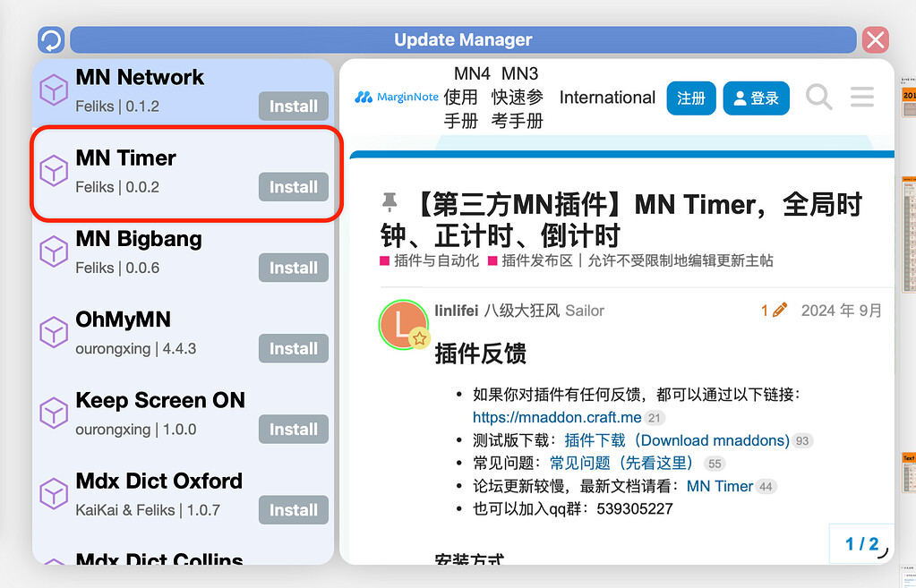The height and width of the screenshot is (588, 916).
Task: Click the blue refresh icon in top-left corner
Action: click(x=52, y=39)
